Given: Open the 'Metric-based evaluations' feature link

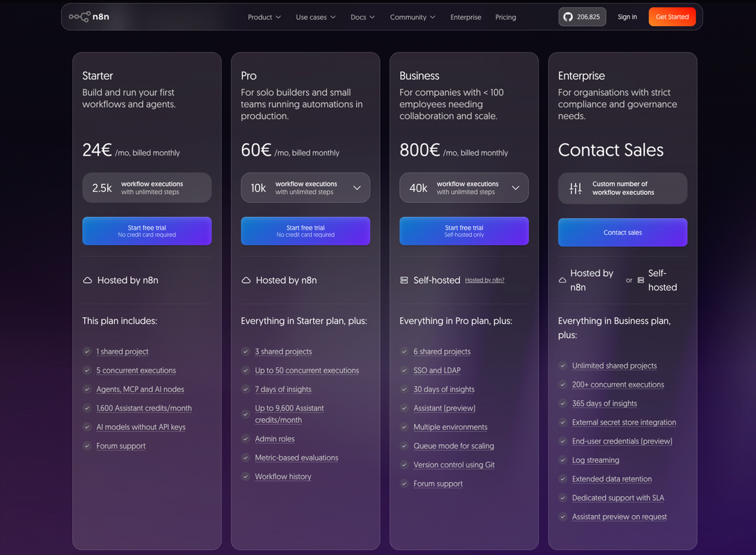Looking at the screenshot, I should (x=297, y=458).
